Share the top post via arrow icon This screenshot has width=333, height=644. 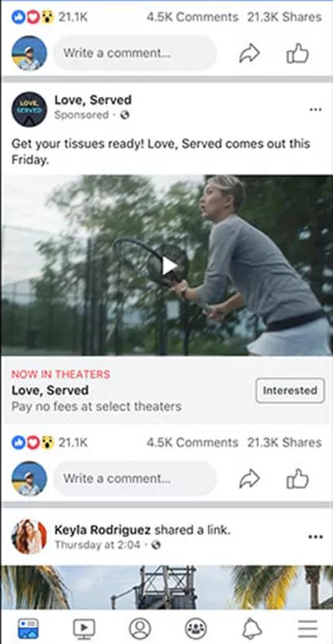pyautogui.click(x=249, y=53)
